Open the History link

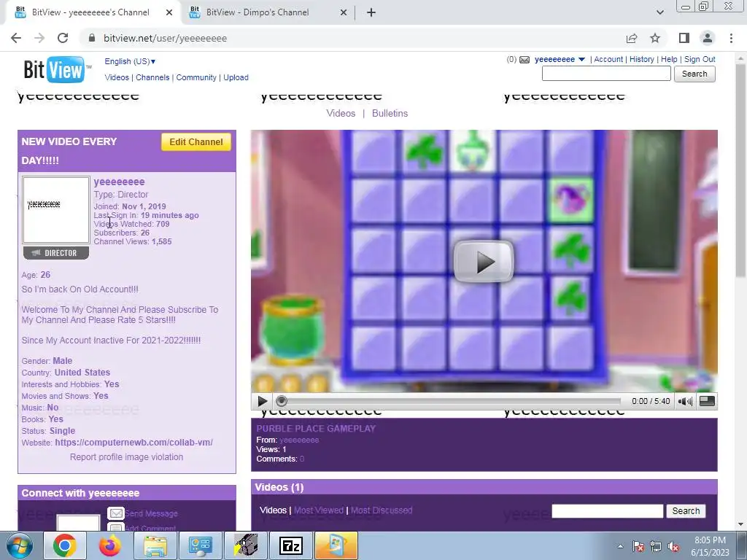coord(642,60)
